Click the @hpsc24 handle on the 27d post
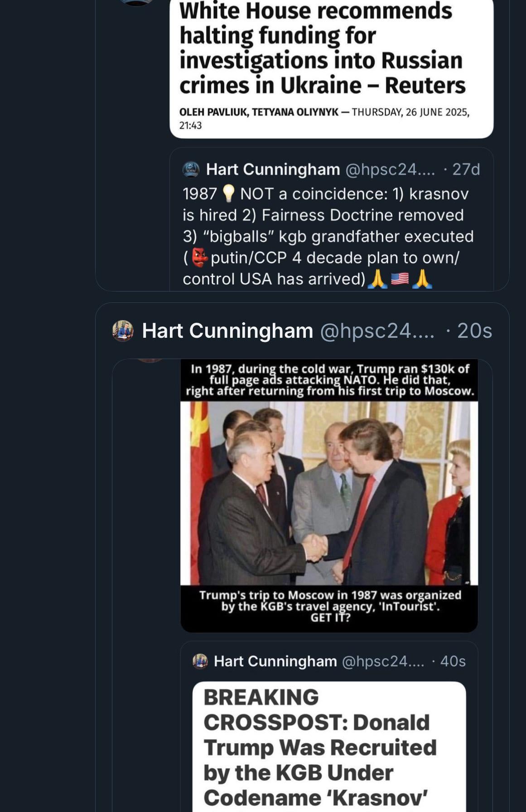 click(390, 170)
